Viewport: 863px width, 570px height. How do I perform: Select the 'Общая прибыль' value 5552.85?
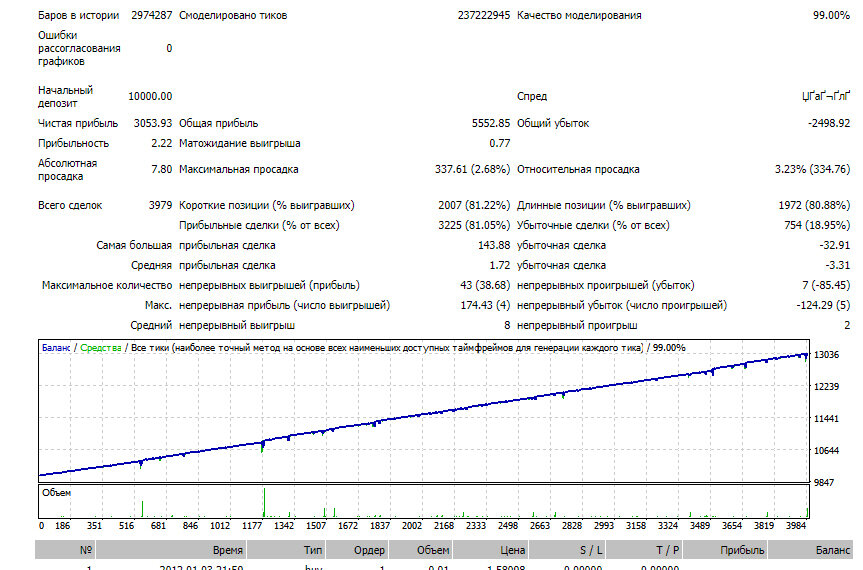pyautogui.click(x=491, y=123)
